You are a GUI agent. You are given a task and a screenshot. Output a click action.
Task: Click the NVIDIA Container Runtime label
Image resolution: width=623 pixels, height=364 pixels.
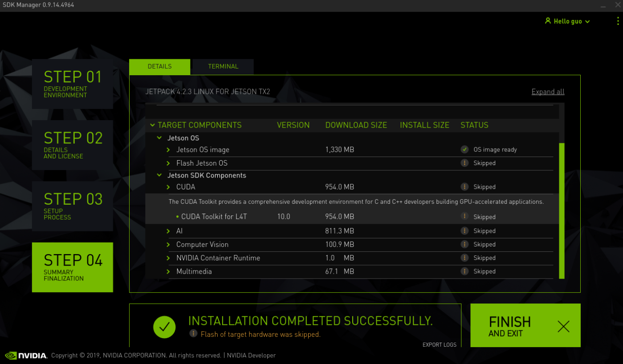(218, 258)
